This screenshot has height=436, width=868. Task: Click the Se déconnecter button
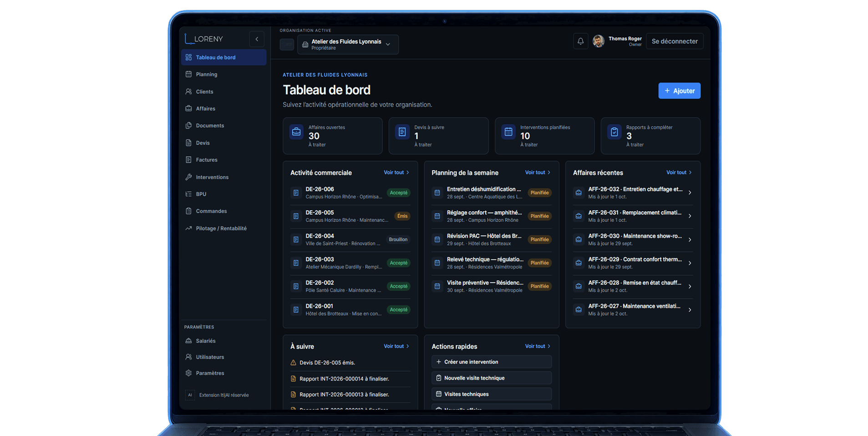[x=675, y=41]
